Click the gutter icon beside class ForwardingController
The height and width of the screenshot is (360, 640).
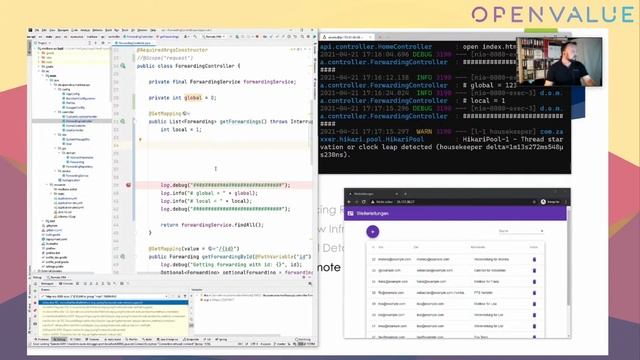123,66
